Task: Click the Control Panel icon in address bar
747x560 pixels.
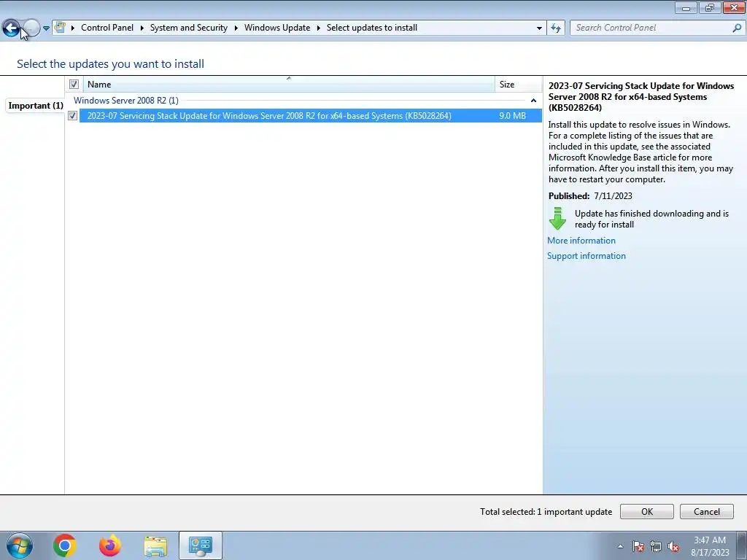Action: click(x=60, y=28)
